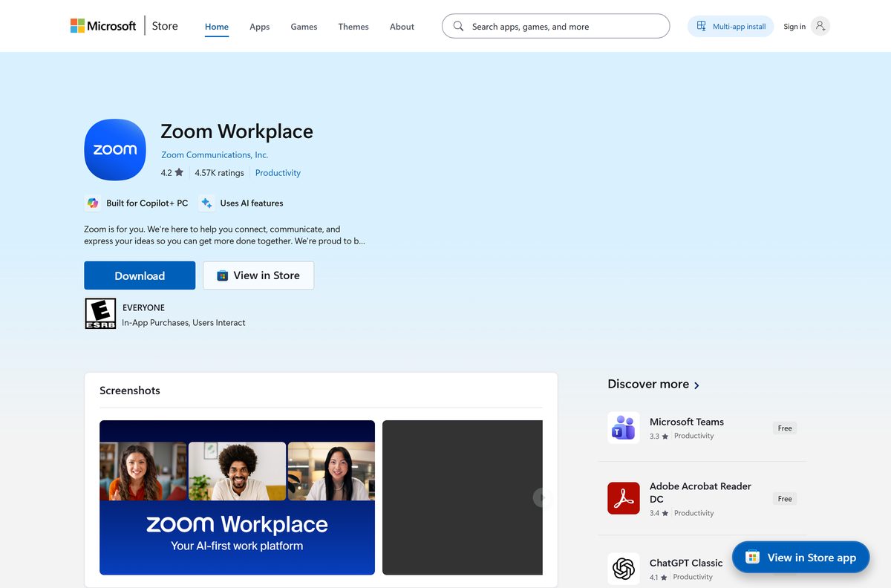Click View in Store button
This screenshot has width=891, height=588.
pos(258,275)
